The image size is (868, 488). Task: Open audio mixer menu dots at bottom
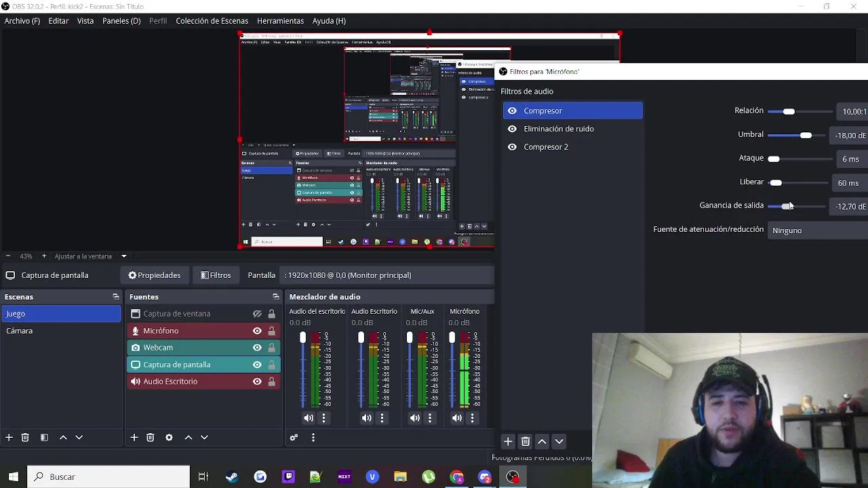[313, 438]
